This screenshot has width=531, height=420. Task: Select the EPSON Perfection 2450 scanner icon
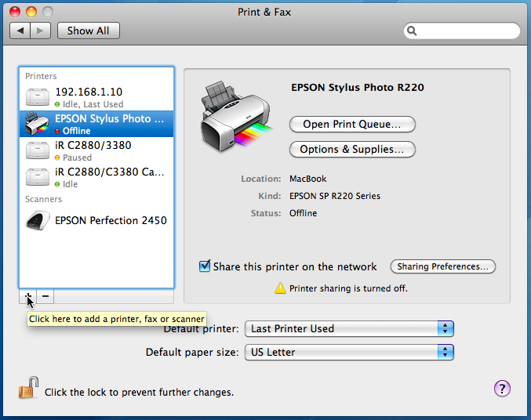38,220
